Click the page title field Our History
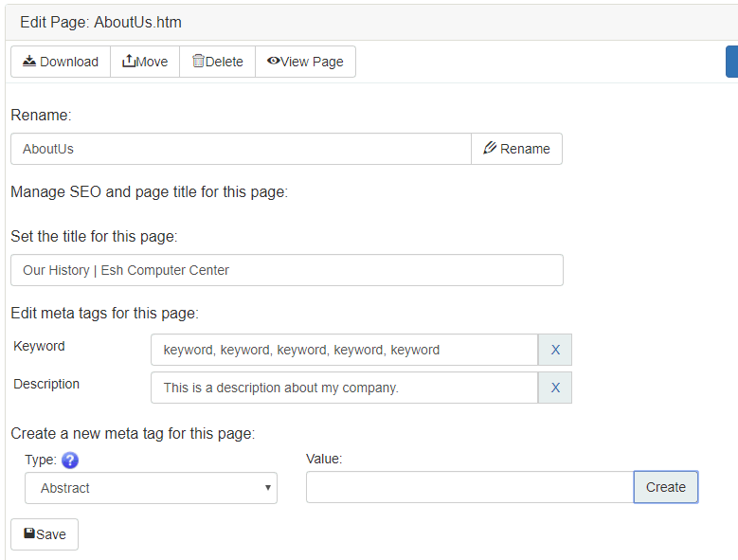The image size is (738, 560). pos(286,270)
